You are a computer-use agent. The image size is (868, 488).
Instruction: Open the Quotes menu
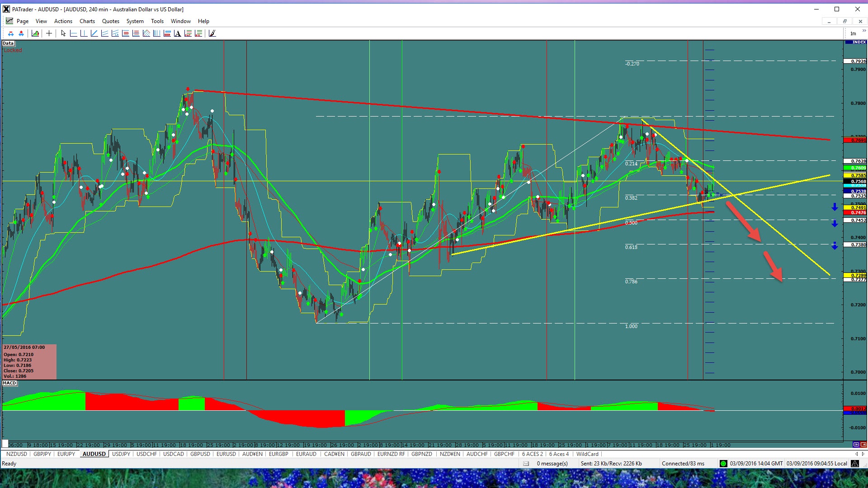110,21
